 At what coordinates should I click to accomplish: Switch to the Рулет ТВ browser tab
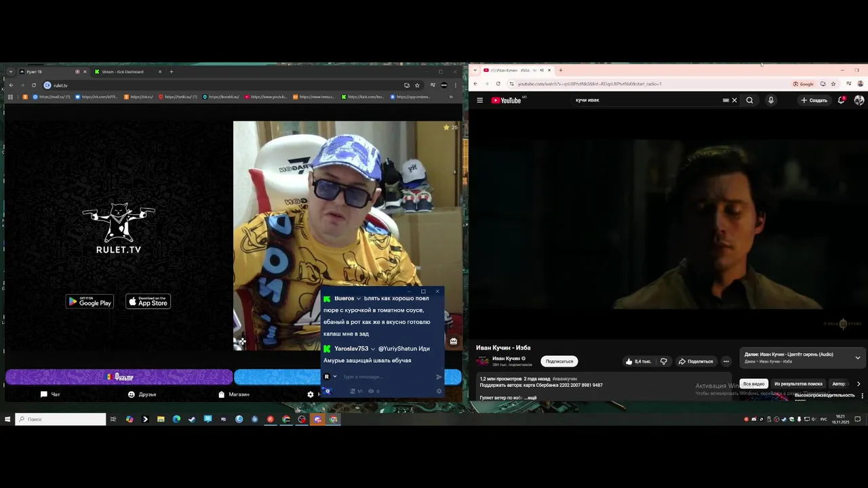point(51,72)
